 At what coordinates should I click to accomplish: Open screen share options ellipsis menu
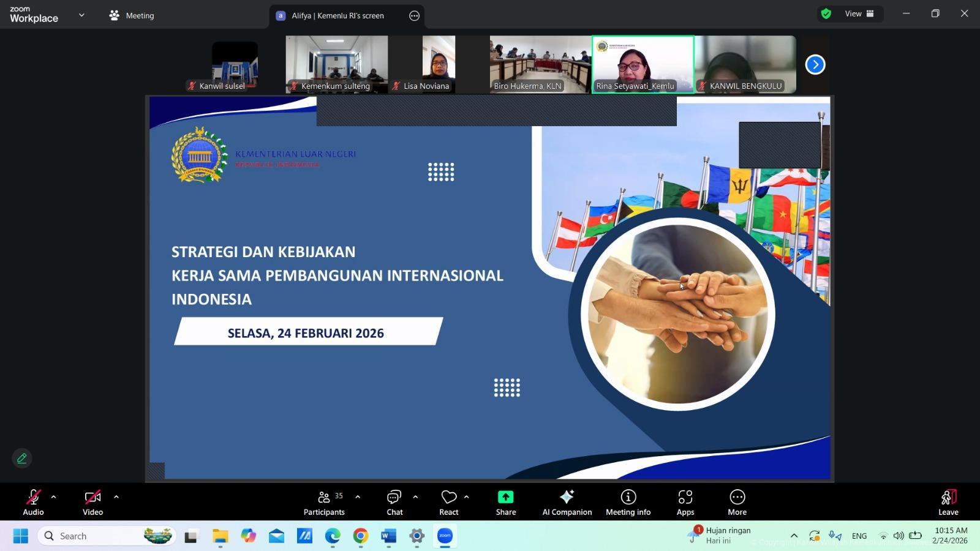click(x=414, y=16)
